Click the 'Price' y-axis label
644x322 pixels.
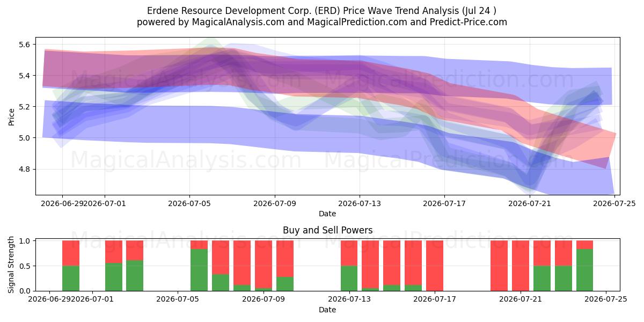click(x=12, y=116)
